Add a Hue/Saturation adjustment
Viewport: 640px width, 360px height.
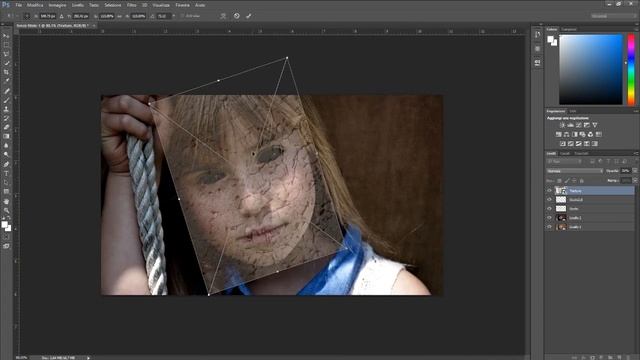click(558, 134)
